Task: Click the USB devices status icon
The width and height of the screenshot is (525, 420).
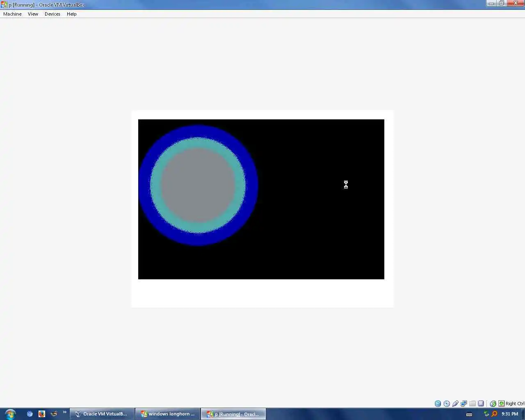Action: pos(455,404)
